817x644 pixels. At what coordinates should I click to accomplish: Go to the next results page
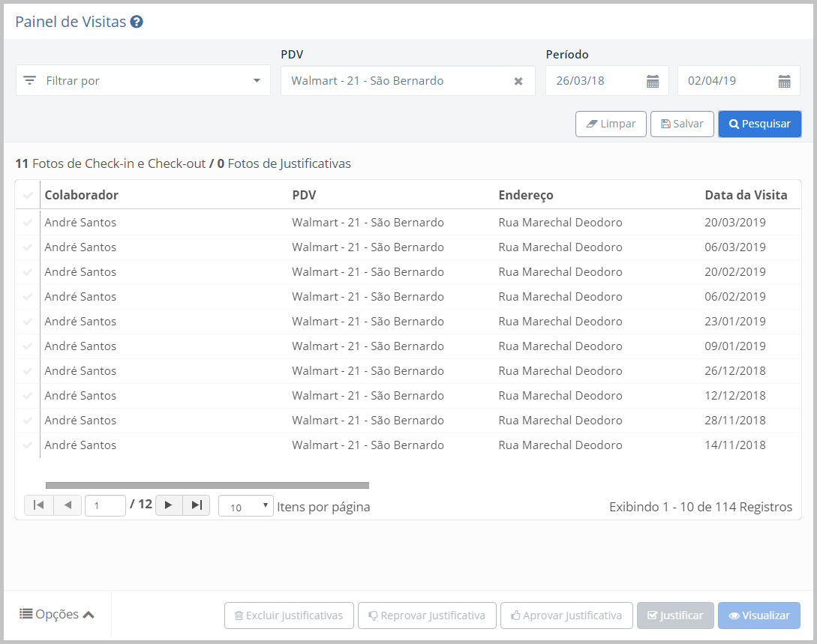pos(169,505)
